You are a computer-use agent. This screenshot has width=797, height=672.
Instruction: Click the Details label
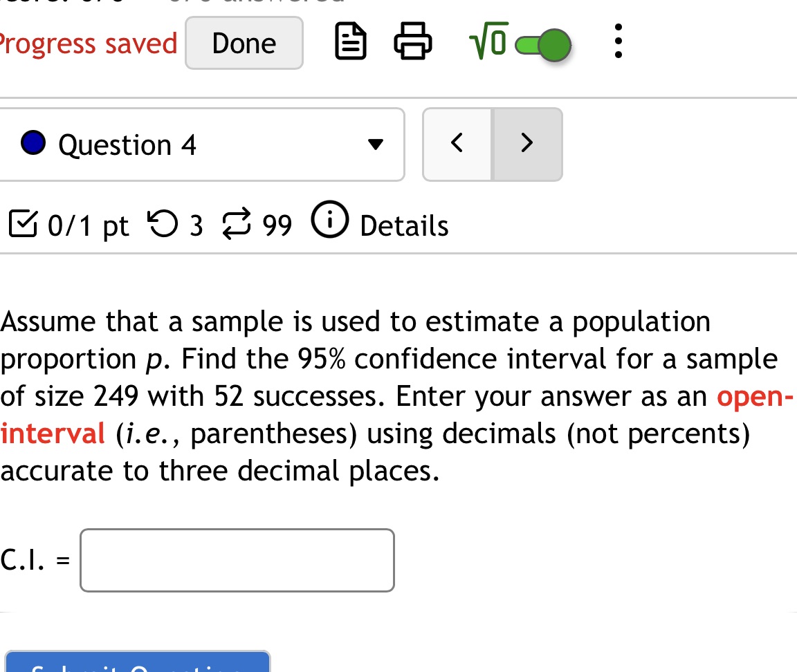[403, 225]
